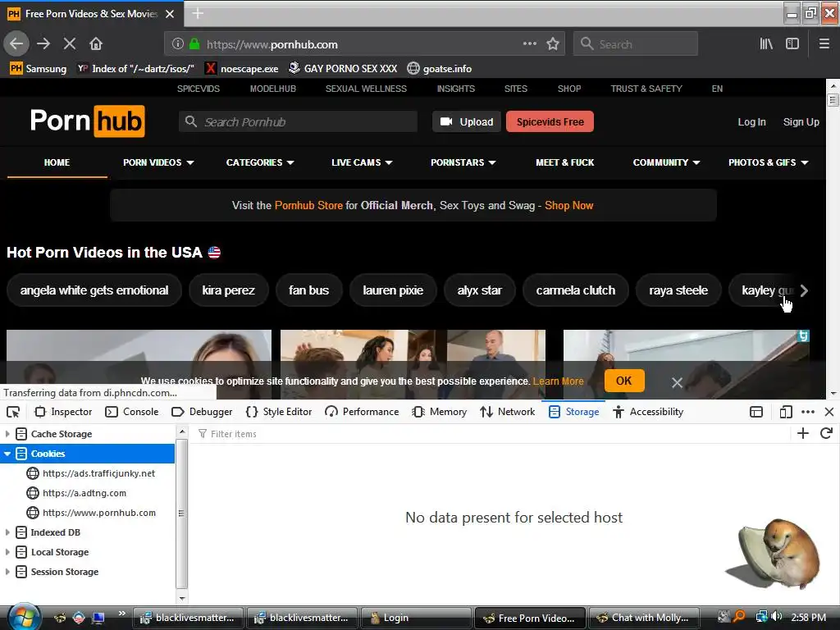Switch to the Login taskbar window

coord(416,618)
